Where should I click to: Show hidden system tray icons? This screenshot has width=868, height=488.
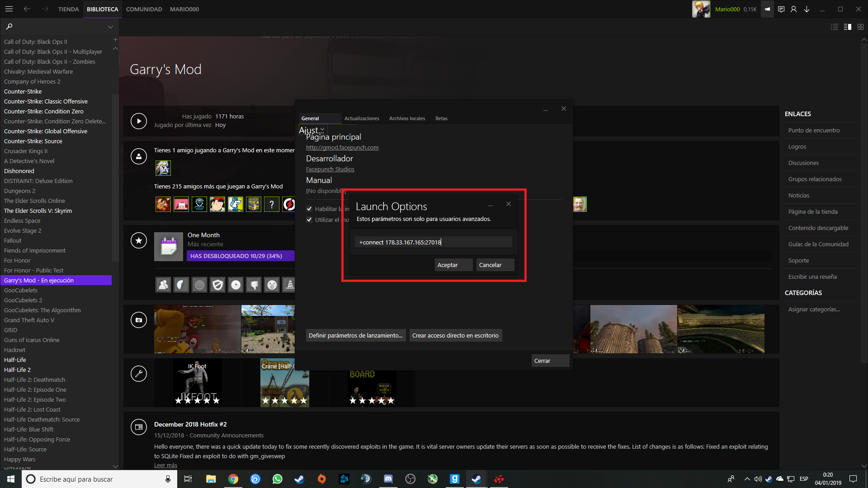pos(747,479)
